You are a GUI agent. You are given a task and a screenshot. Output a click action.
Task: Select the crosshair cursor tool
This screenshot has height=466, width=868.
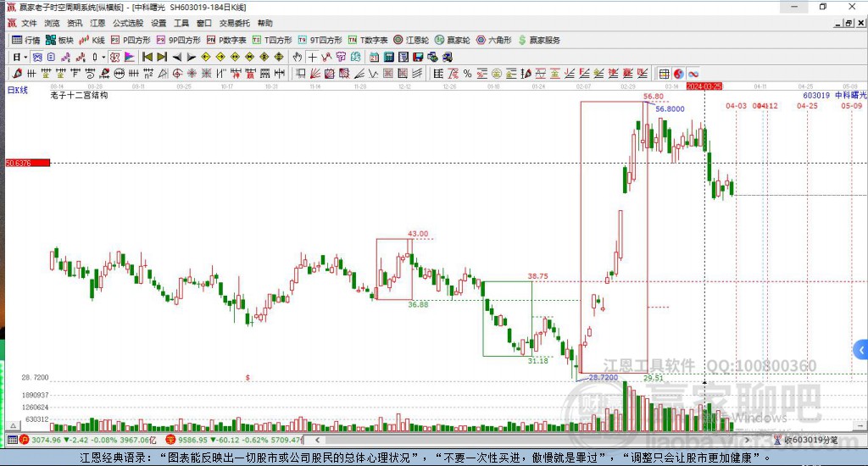click(x=313, y=57)
